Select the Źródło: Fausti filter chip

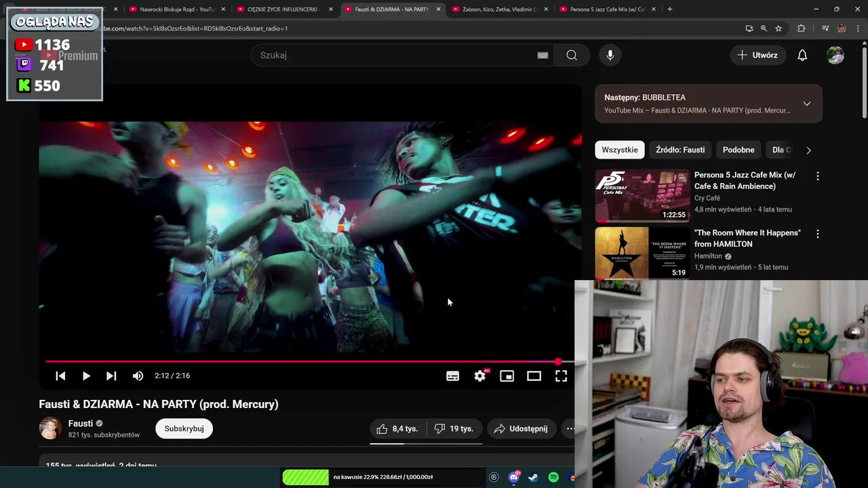tap(680, 150)
